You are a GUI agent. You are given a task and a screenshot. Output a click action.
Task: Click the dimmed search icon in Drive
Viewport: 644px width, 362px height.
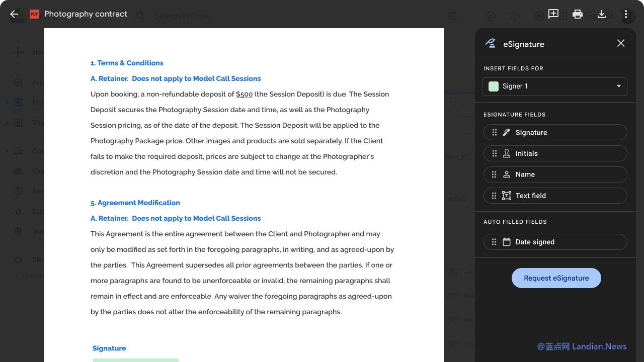pos(140,16)
